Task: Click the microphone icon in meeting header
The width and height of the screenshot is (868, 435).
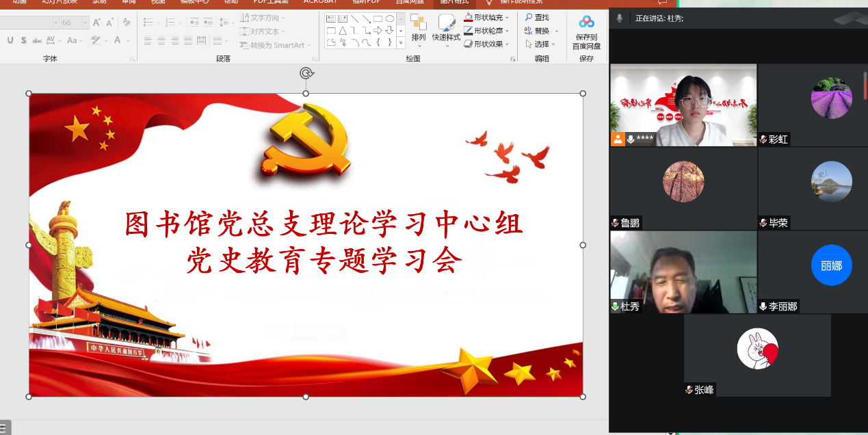Action: pos(620,18)
